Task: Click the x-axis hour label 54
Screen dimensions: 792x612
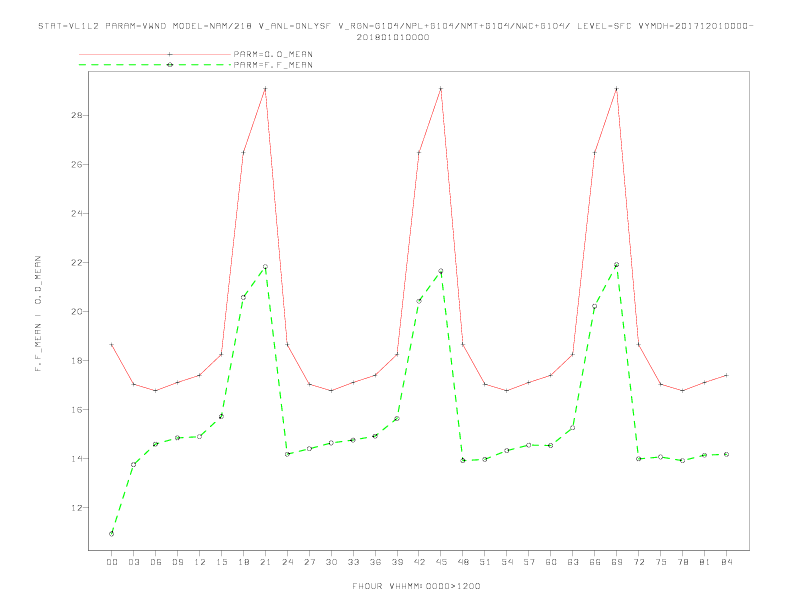Action: 507,562
